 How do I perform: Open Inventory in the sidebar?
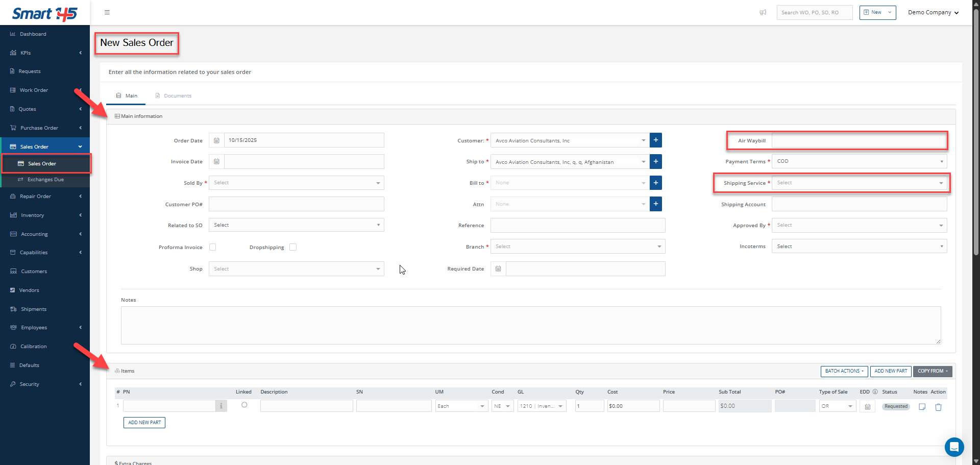[x=33, y=215]
